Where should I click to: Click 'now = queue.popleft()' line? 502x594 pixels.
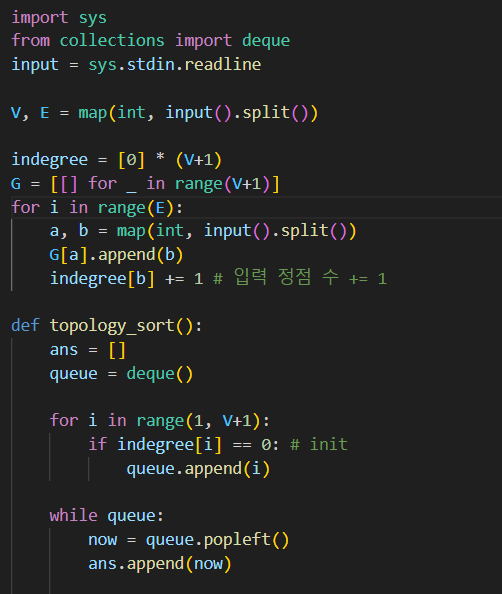(189, 539)
